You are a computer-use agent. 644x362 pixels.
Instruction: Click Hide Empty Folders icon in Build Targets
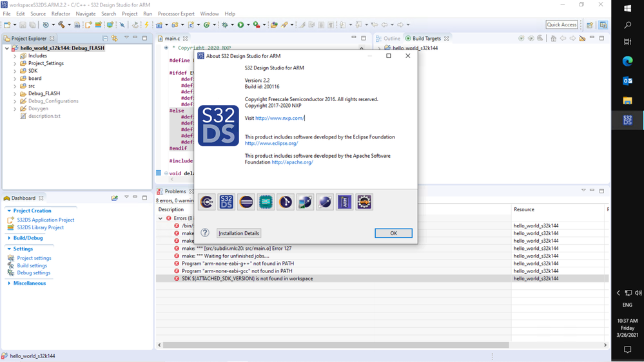[582, 38]
